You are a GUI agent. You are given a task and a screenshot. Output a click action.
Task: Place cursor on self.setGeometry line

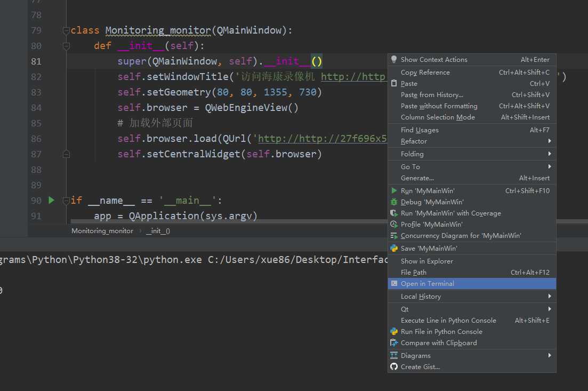(220, 92)
